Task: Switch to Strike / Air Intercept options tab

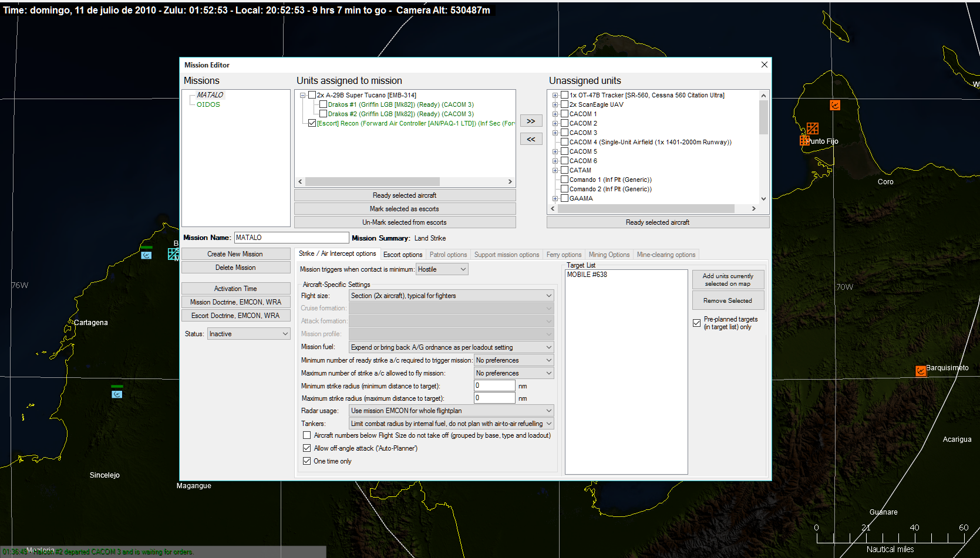Action: 337,253
